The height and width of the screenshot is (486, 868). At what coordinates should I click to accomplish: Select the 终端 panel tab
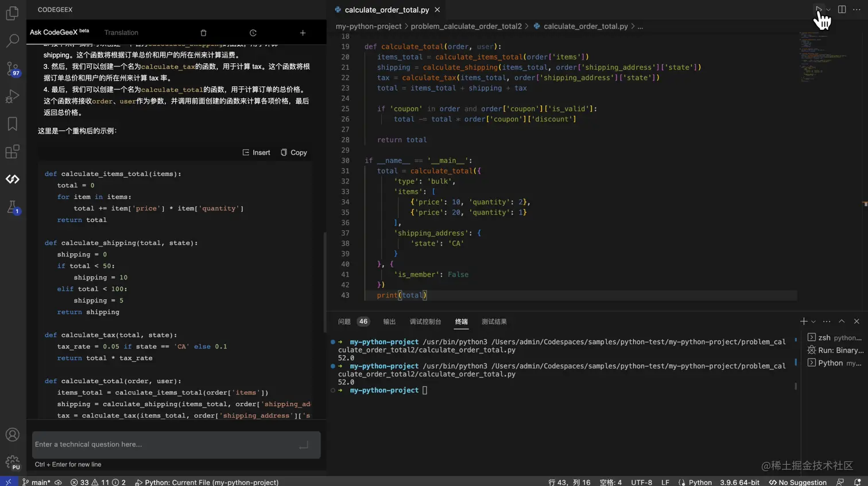462,322
